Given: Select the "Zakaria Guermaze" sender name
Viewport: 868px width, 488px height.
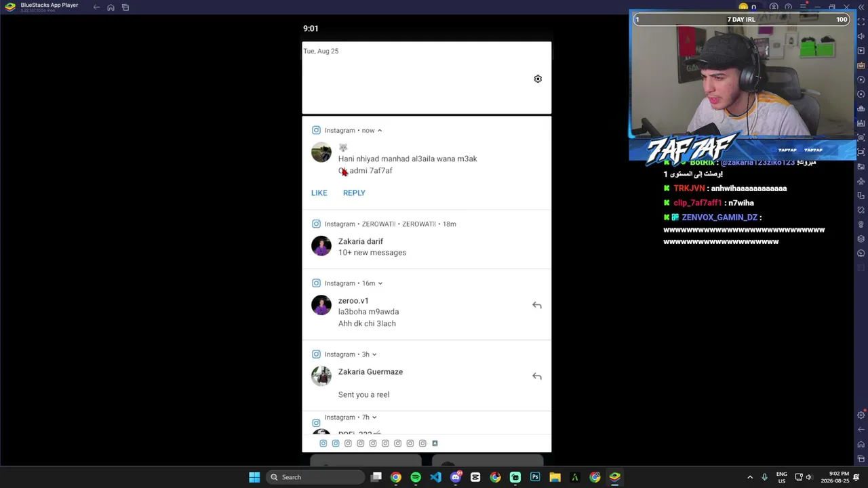Looking at the screenshot, I should [x=370, y=372].
